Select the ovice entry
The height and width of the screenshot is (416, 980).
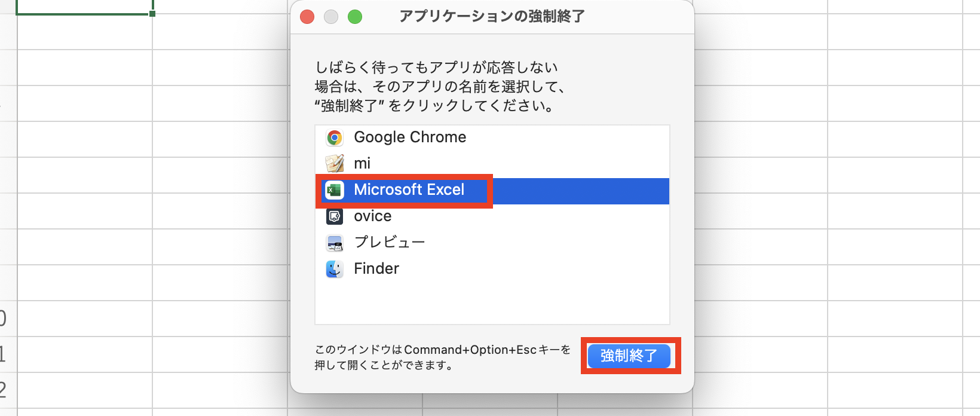pos(373,216)
